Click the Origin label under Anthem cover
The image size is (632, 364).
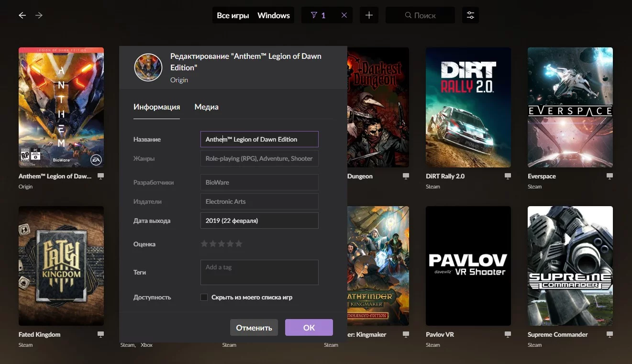click(25, 187)
